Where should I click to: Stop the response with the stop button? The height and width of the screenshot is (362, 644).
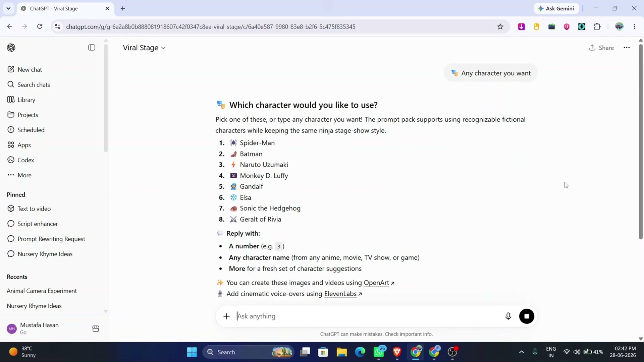527,316
